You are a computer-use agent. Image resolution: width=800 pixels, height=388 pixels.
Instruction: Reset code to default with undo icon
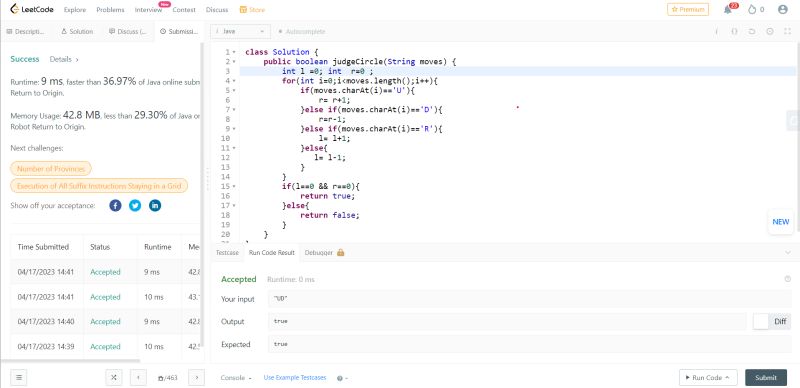[752, 32]
